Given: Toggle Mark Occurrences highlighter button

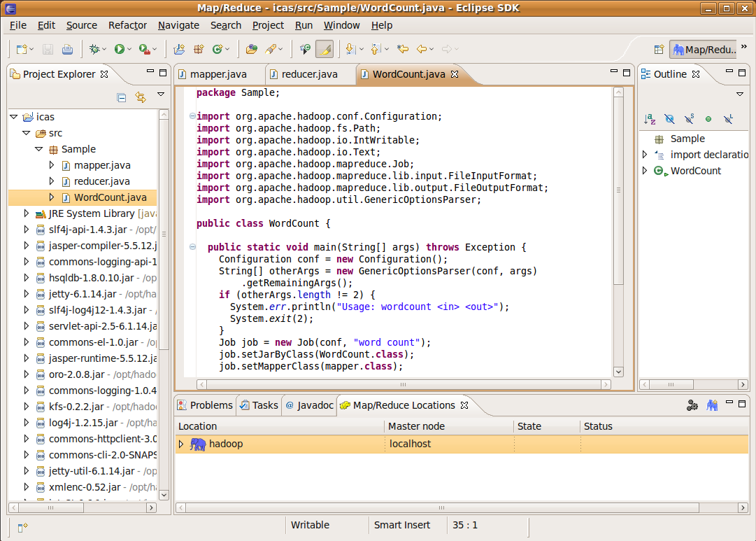Looking at the screenshot, I should pos(325,49).
